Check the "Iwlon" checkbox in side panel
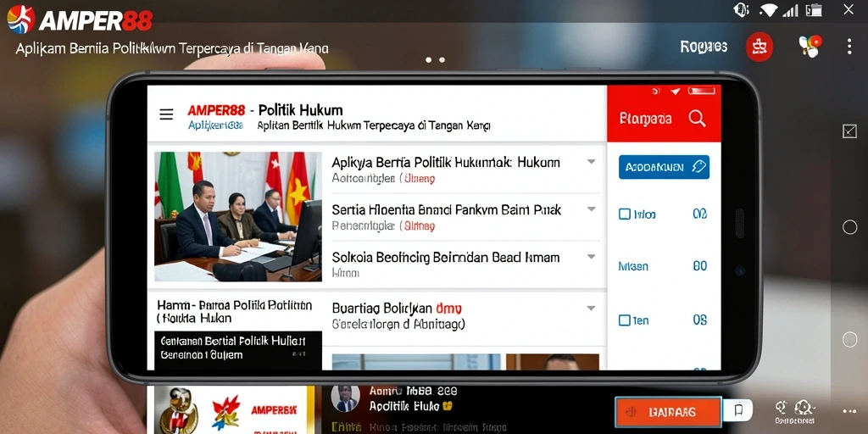Screen dimensions: 868x434 [x=625, y=214]
